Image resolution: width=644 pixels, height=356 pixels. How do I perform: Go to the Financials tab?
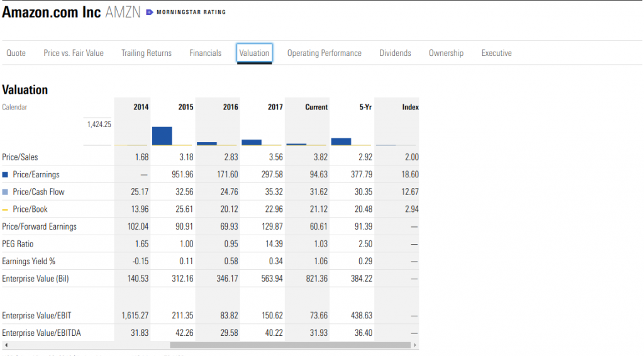pyautogui.click(x=206, y=53)
